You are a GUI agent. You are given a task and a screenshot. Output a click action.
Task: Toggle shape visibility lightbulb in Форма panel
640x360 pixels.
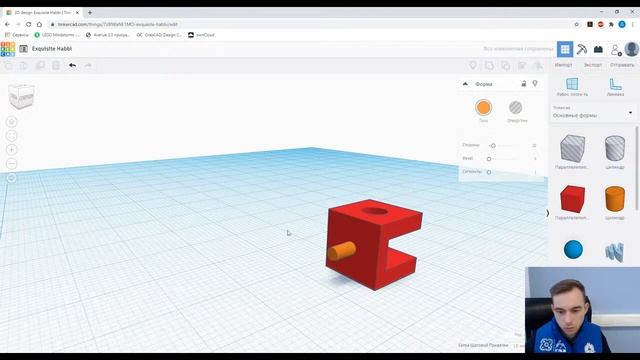[535, 83]
